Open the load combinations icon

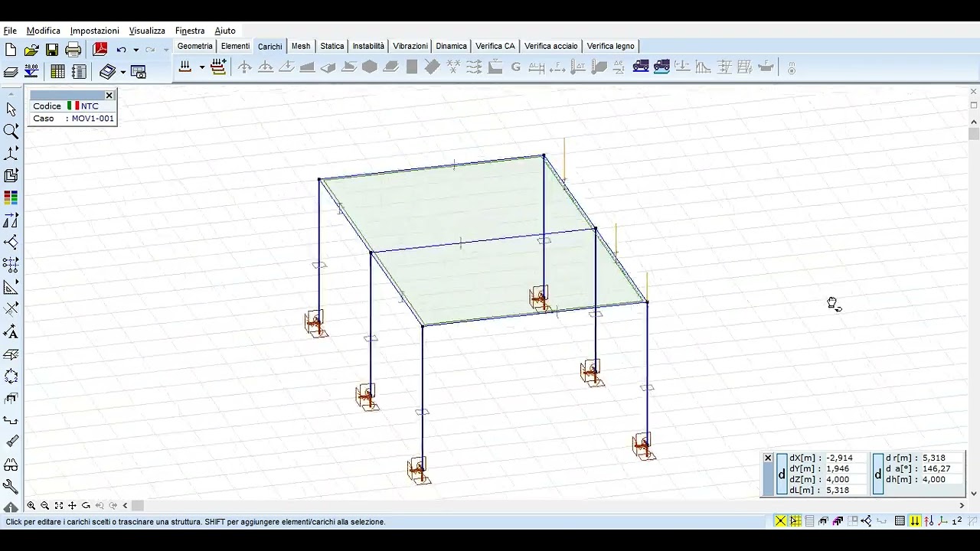[x=218, y=67]
